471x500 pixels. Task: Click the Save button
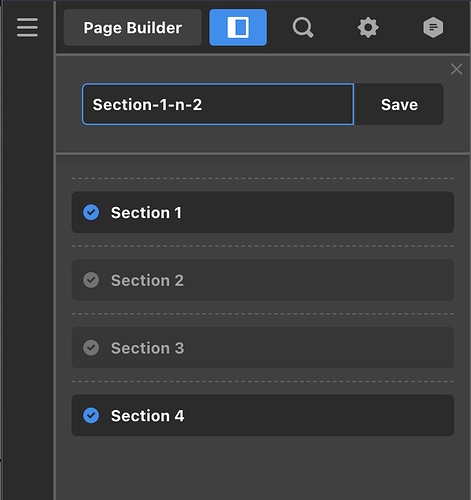click(x=399, y=104)
